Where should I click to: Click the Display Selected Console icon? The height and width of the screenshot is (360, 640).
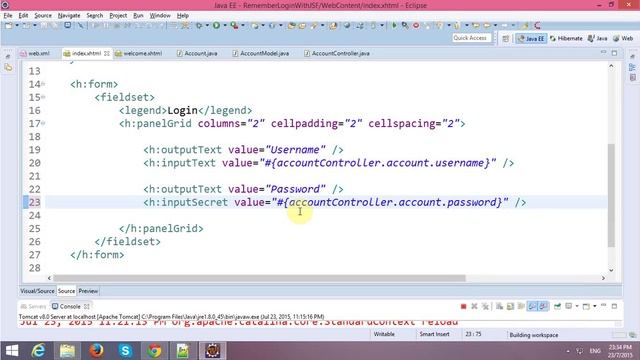coord(569,306)
